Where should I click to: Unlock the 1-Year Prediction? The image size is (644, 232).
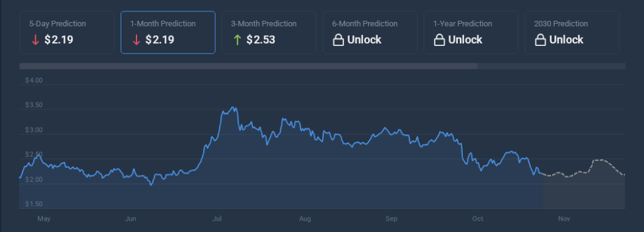click(471, 33)
